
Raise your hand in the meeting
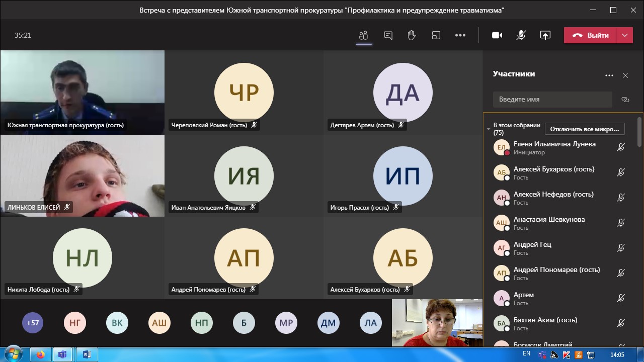click(412, 35)
